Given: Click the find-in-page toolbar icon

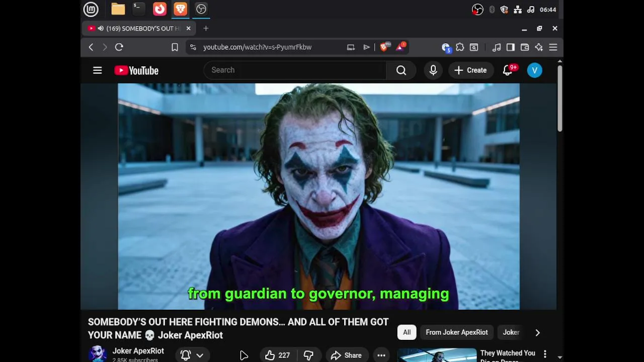Looking at the screenshot, I should tap(474, 47).
